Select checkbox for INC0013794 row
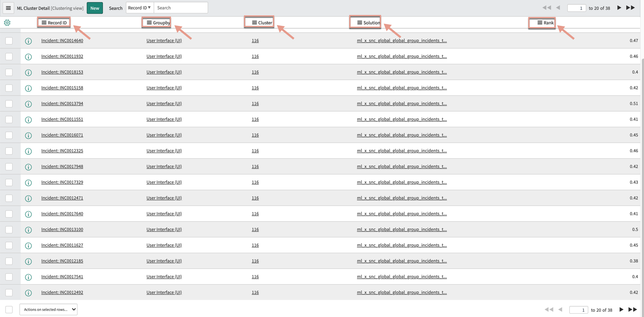 [9, 104]
